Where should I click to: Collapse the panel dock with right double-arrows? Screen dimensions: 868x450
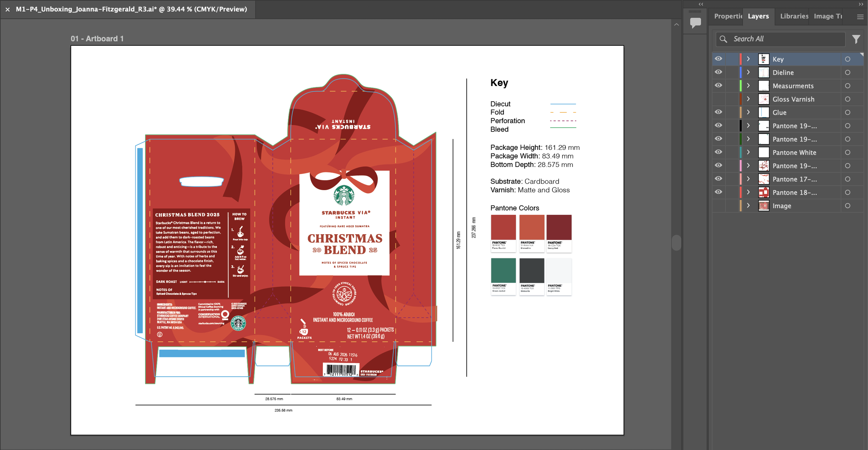click(x=861, y=4)
